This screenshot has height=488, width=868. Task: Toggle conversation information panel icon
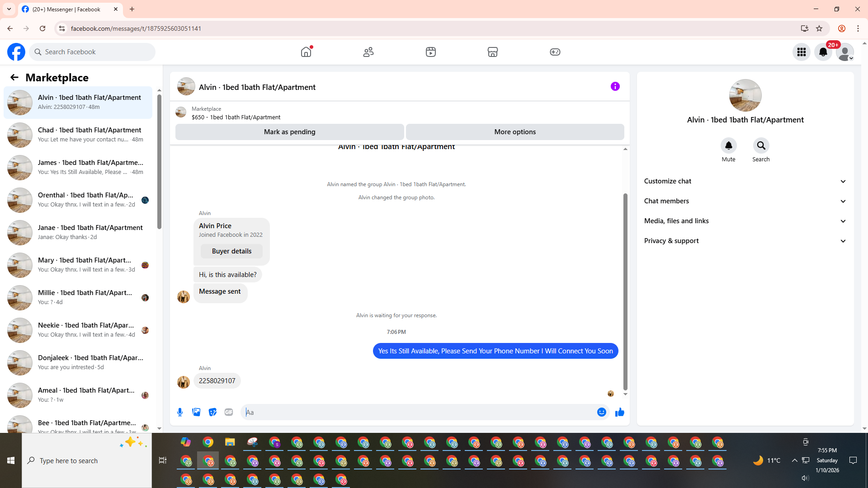[615, 86]
